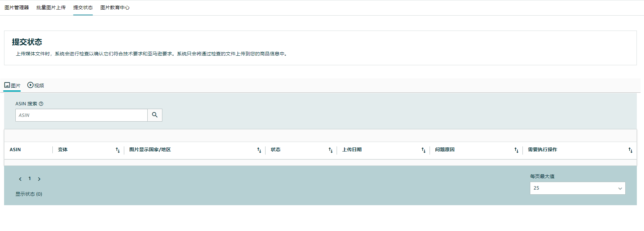Switch to the 视频 sub-tab
Screen dimensions: 644x231
point(36,85)
